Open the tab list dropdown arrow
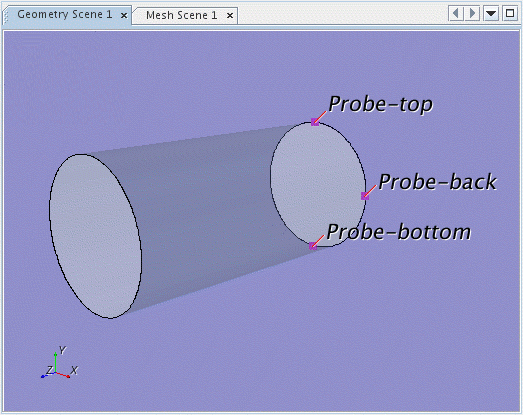 click(x=491, y=14)
